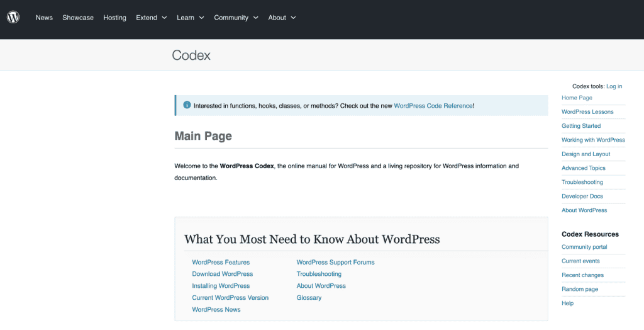Click the blue info icon in notice
The width and height of the screenshot is (644, 330).
(x=187, y=105)
